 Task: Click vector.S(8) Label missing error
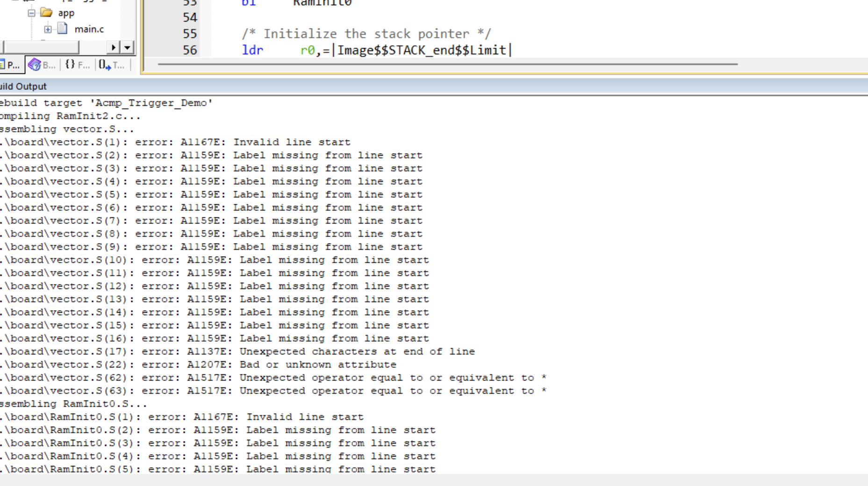211,234
